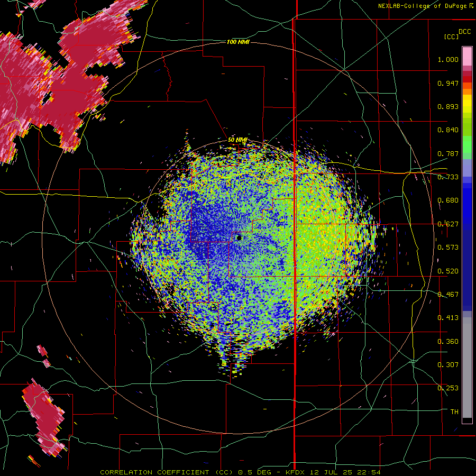Image resolution: width=476 pixels, height=476 pixels.
Task: Click the Correlation Coefficient KFDX caption text
Action: [240, 472]
